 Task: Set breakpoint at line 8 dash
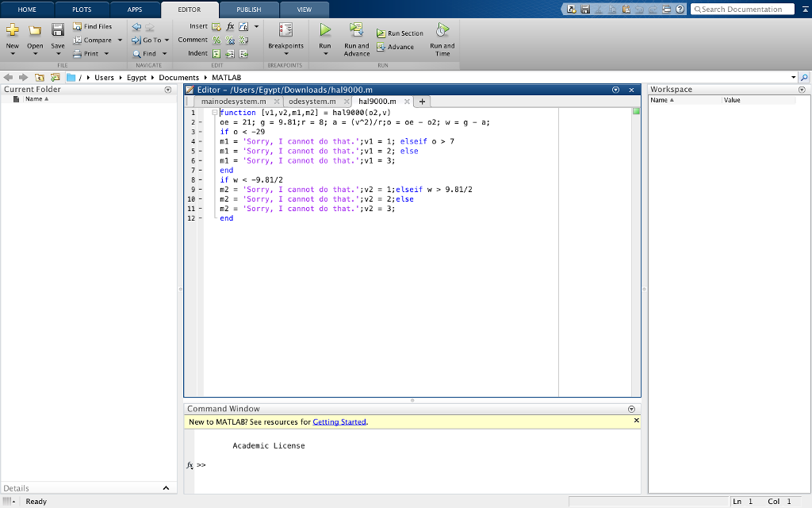coord(201,180)
